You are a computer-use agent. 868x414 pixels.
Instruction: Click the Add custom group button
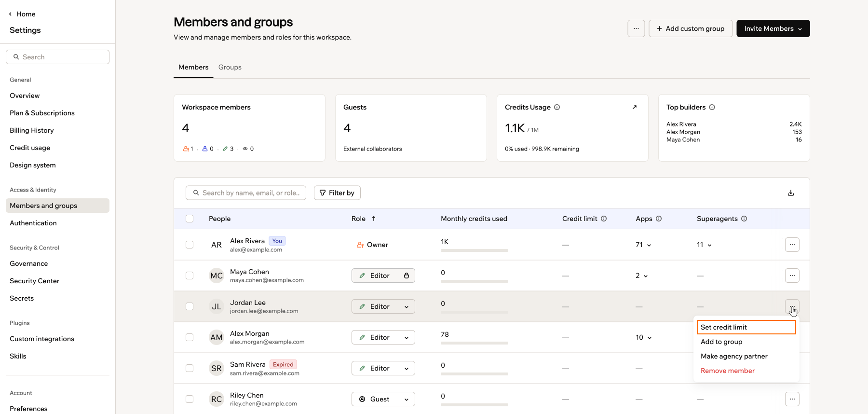tap(691, 28)
